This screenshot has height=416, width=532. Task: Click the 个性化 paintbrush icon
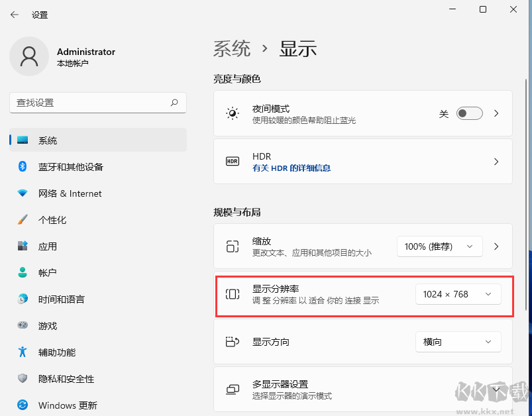tap(23, 219)
